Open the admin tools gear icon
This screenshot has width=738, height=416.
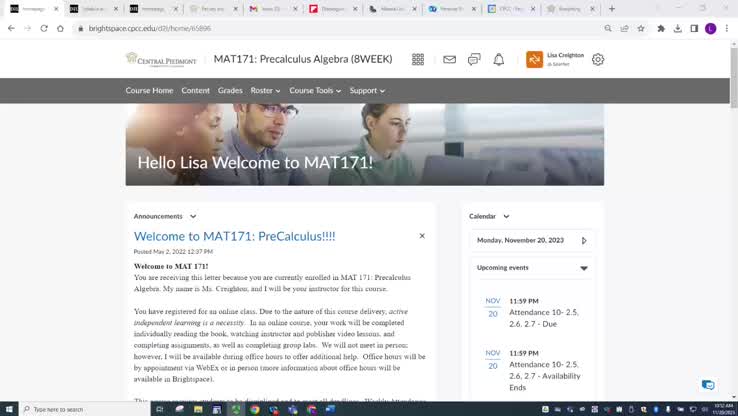(x=598, y=60)
